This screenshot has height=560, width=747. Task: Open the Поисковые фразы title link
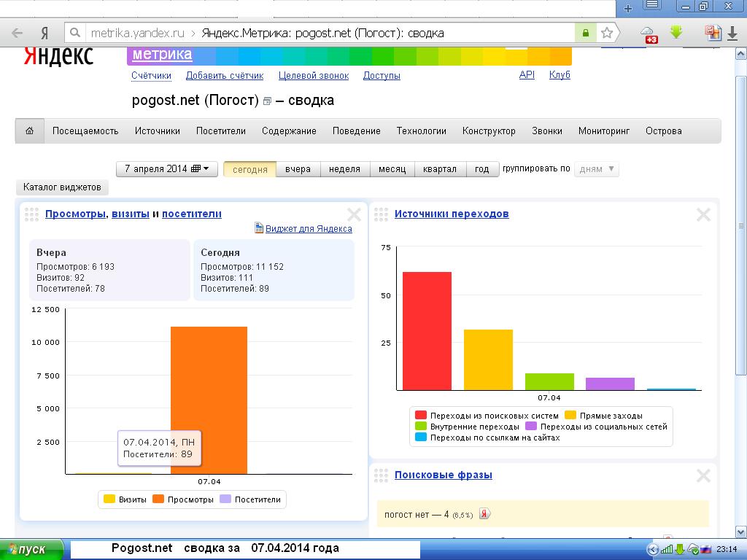tap(443, 475)
